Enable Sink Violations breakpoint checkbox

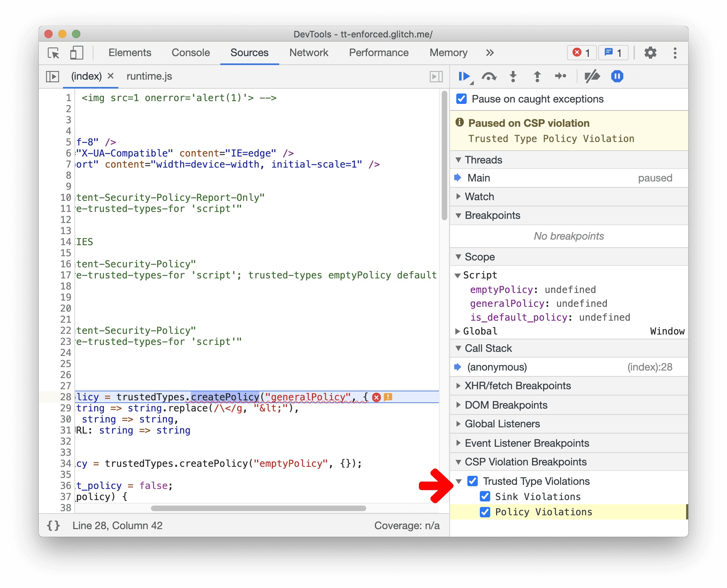488,496
